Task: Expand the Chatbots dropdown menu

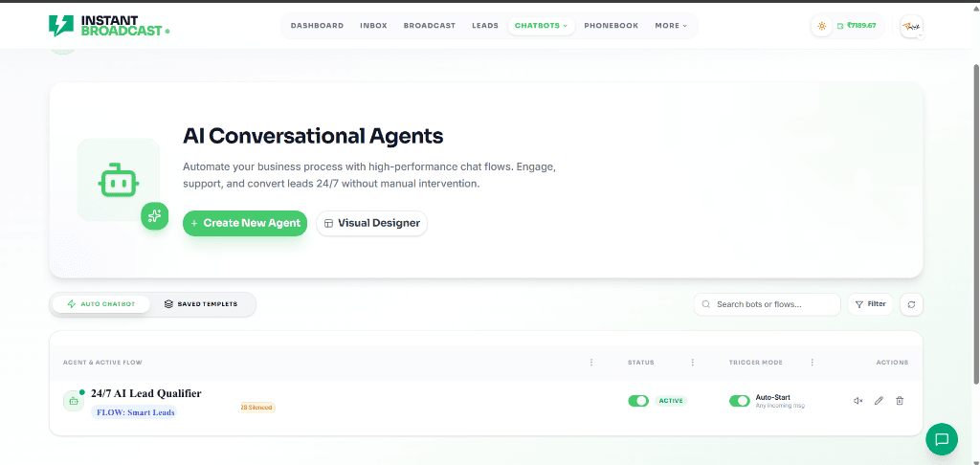Action: [542, 26]
